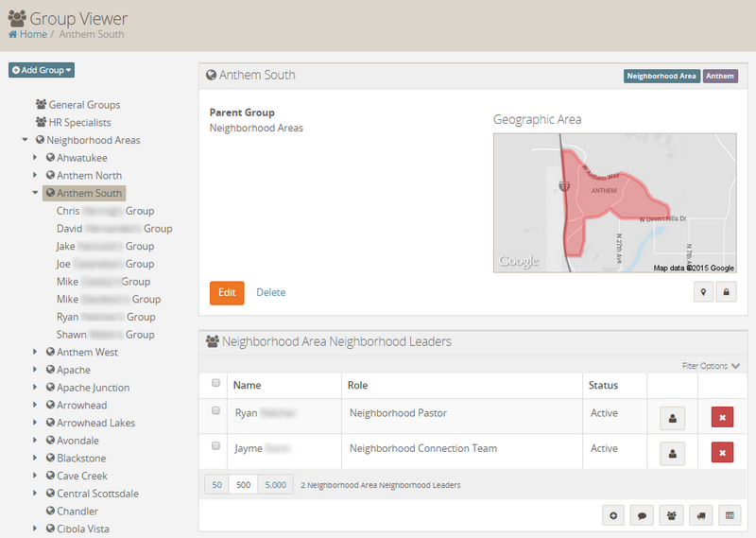Set page size to 500 rows
Screen dimensions: 756x538
pos(244,484)
